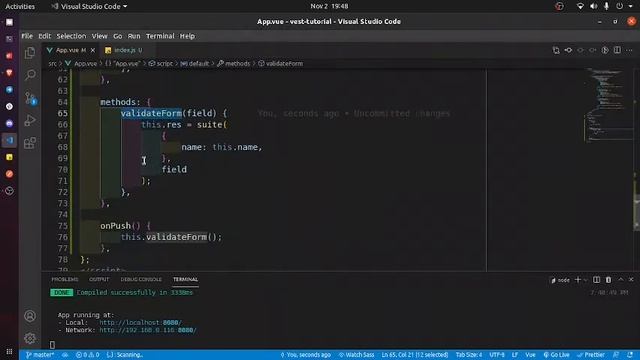The height and width of the screenshot is (360, 640).
Task: Click the methods breadcrumb segment
Action: (234, 63)
